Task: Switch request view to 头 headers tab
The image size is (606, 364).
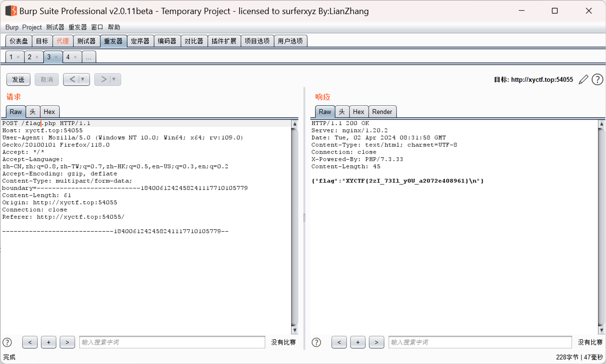Action: point(33,112)
